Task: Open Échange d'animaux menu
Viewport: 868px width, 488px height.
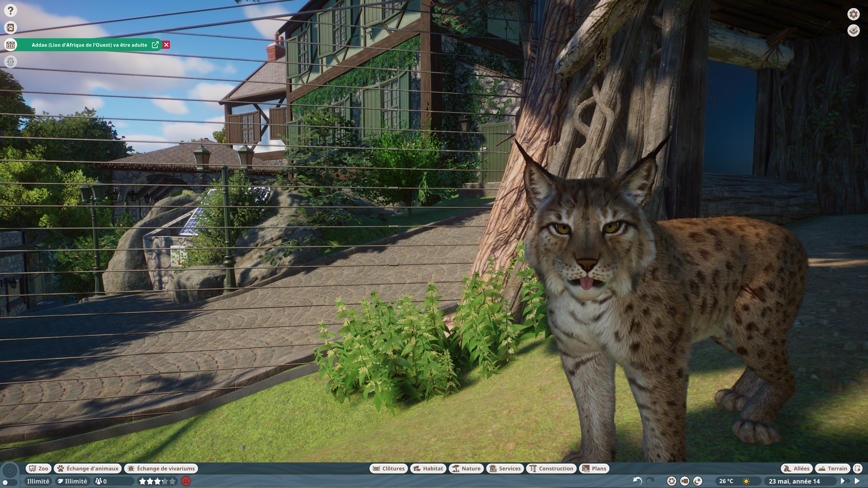Action: pyautogui.click(x=88, y=468)
